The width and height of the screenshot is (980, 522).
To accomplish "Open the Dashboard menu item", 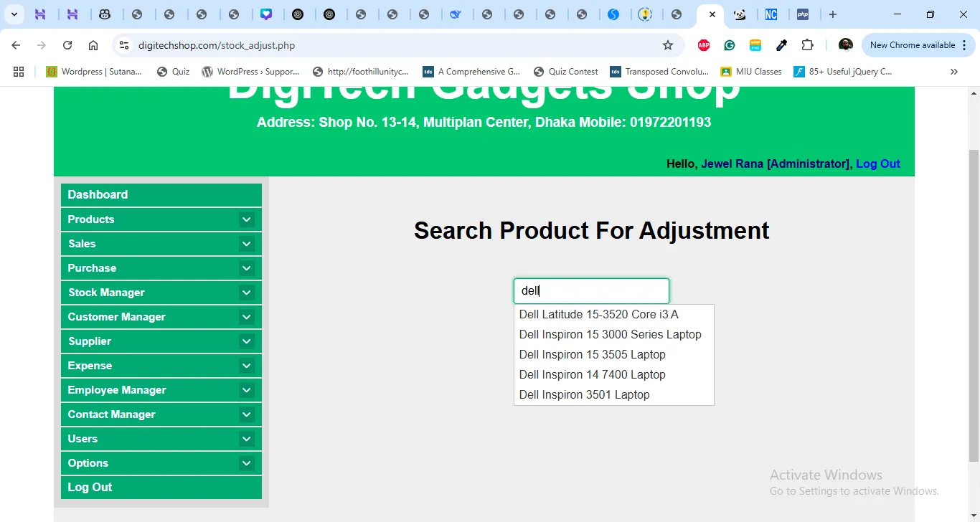I will tap(98, 195).
